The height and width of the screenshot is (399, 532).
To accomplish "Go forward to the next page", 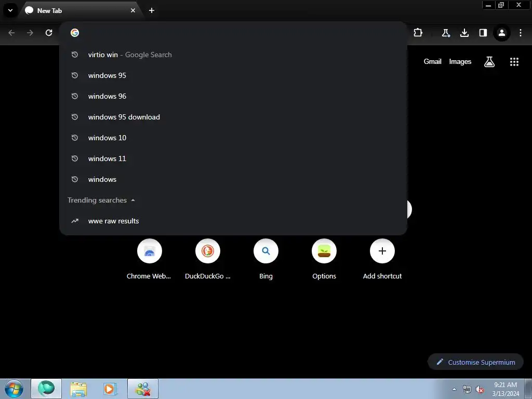I will (x=30, y=33).
